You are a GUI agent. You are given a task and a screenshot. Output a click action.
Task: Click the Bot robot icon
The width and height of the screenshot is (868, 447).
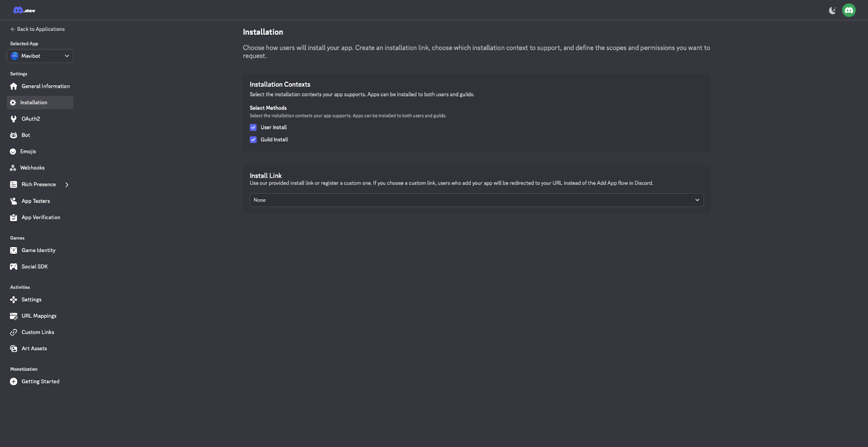click(x=14, y=135)
